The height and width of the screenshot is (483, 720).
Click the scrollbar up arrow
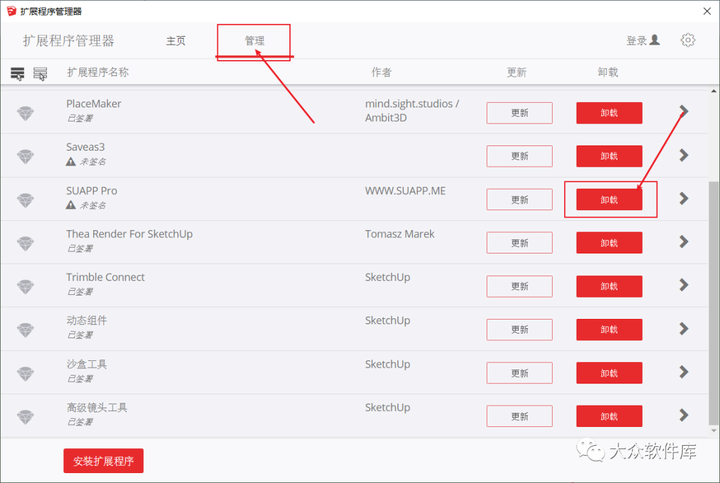click(714, 91)
